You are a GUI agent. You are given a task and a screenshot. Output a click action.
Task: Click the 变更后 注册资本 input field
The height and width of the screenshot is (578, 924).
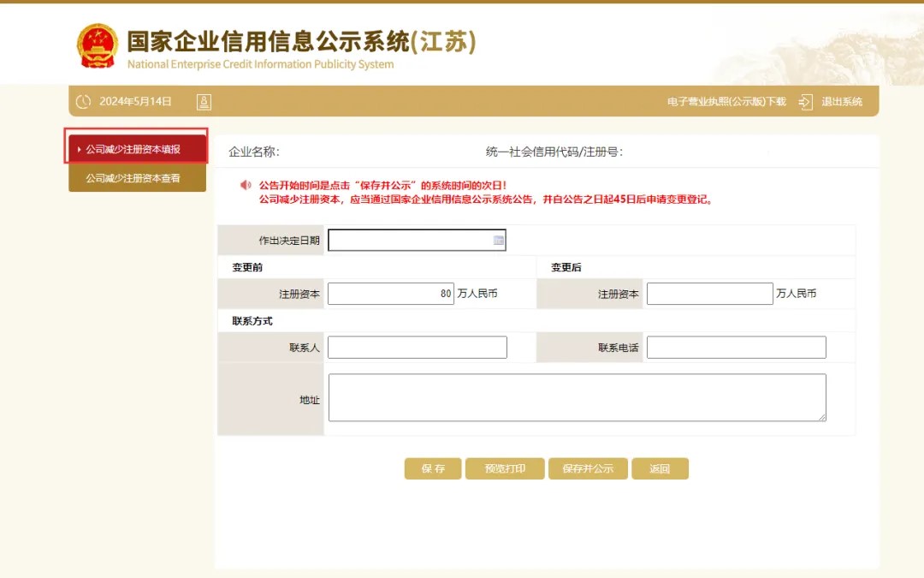(x=709, y=294)
